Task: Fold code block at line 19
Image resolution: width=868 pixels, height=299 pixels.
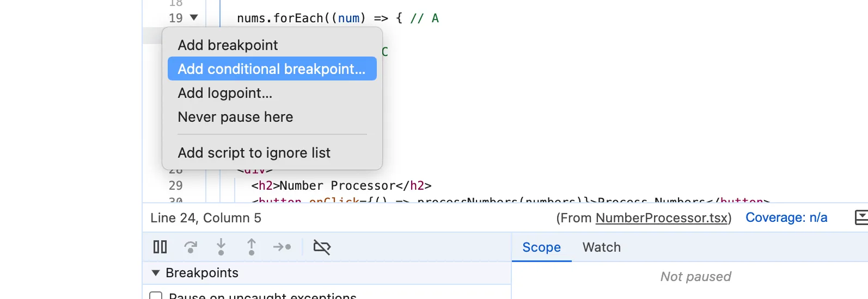Action: tap(194, 18)
